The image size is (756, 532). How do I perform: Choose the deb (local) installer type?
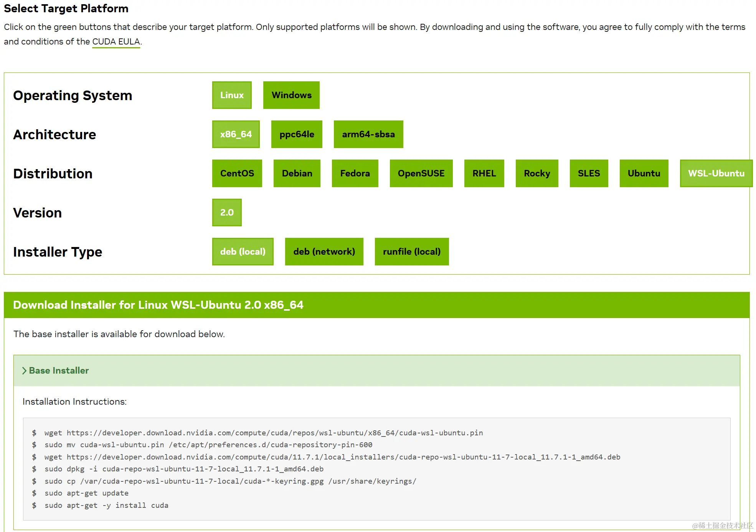pos(243,251)
